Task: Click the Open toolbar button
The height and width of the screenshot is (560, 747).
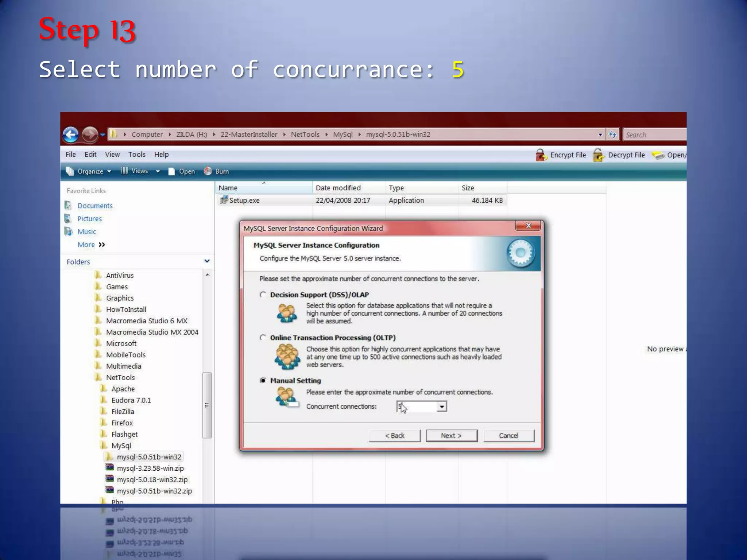Action: (x=181, y=171)
